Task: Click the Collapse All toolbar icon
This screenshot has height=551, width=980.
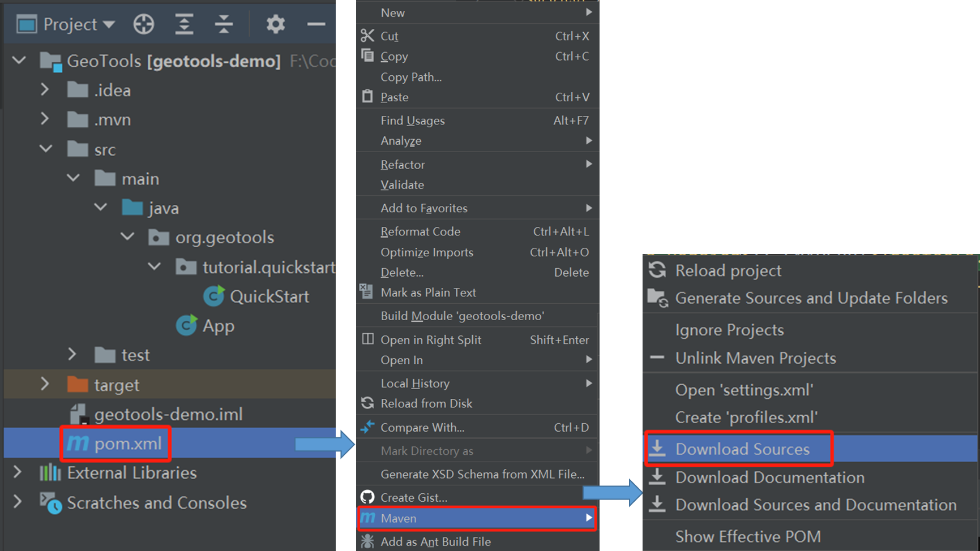Action: click(224, 24)
